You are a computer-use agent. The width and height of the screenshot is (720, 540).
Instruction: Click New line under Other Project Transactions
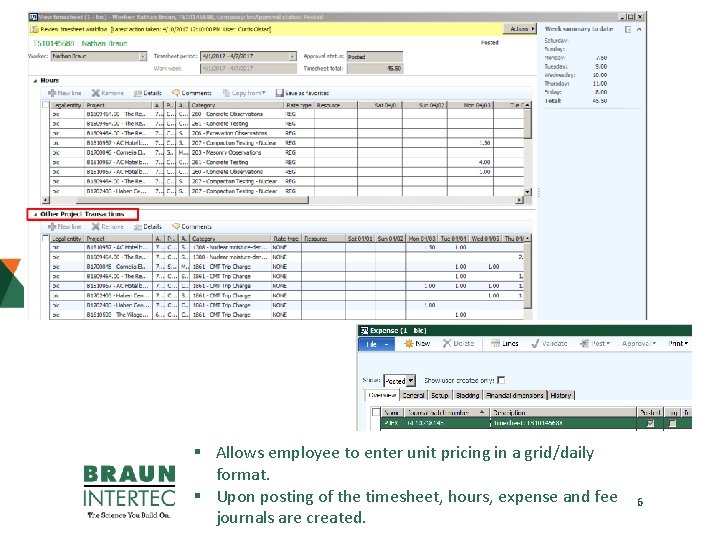[65, 227]
